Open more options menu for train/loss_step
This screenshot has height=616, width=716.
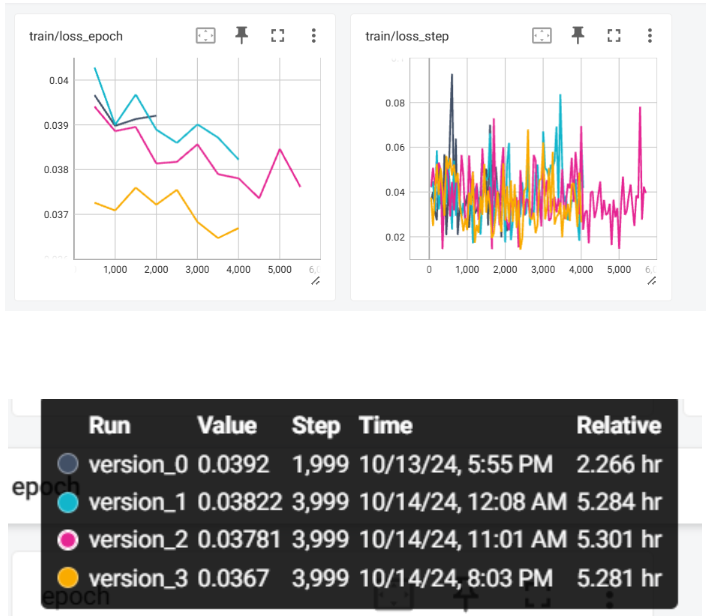tap(649, 36)
